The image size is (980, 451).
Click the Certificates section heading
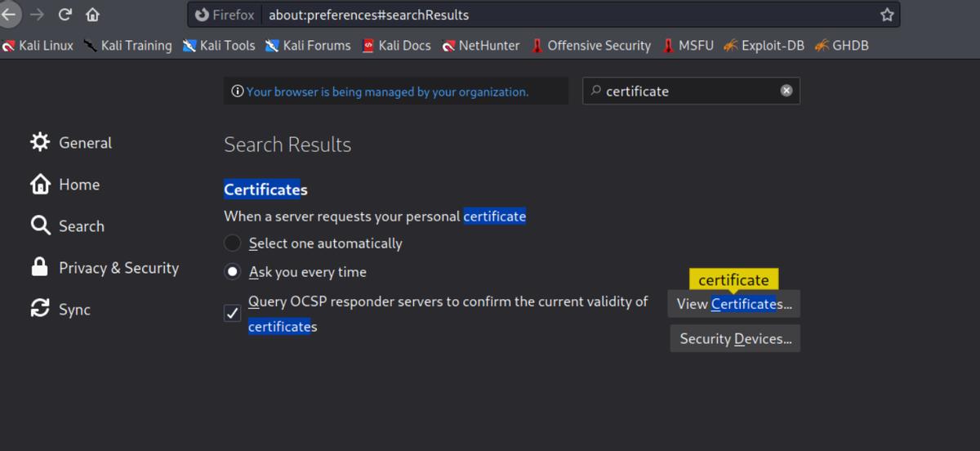265,190
